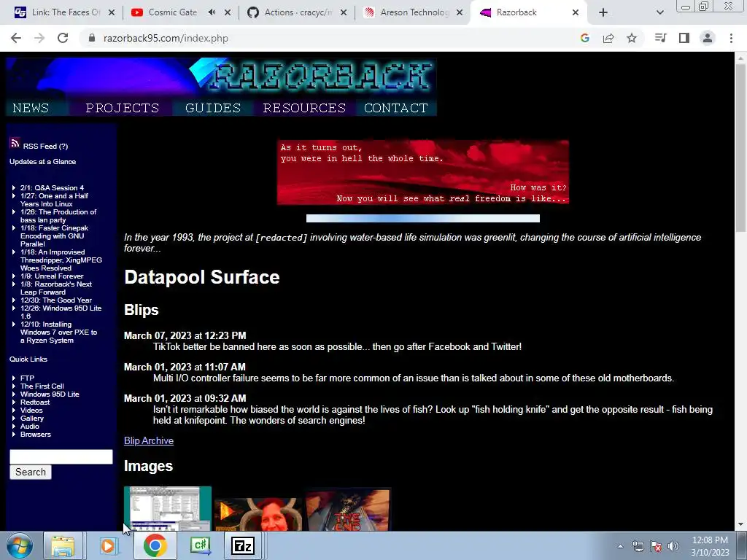This screenshot has width=747, height=560.
Task: Open the RSS Feed (?) link
Action: (x=45, y=146)
